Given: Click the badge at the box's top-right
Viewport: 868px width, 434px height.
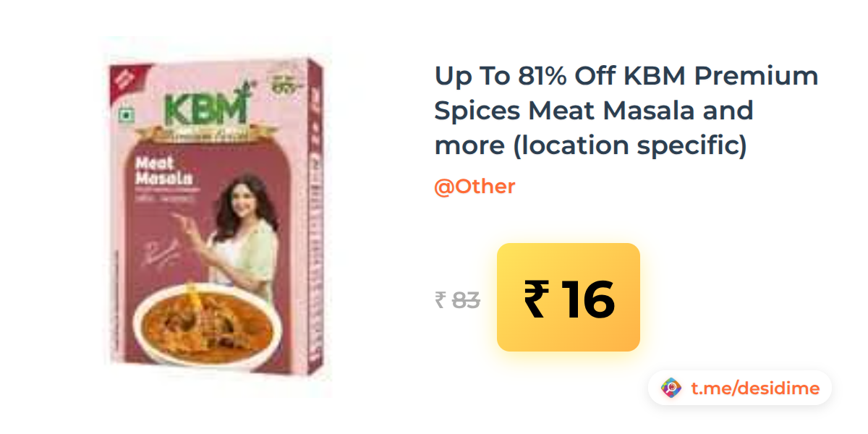Looking at the screenshot, I should (284, 81).
